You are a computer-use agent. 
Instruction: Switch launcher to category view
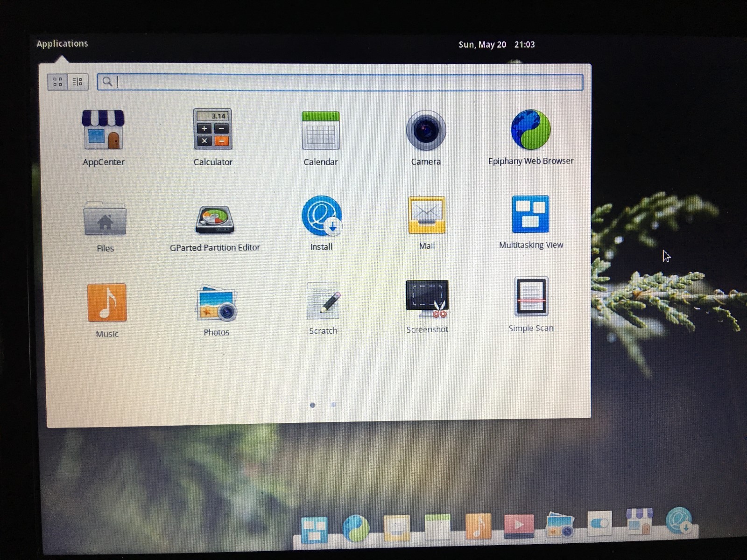tap(78, 82)
